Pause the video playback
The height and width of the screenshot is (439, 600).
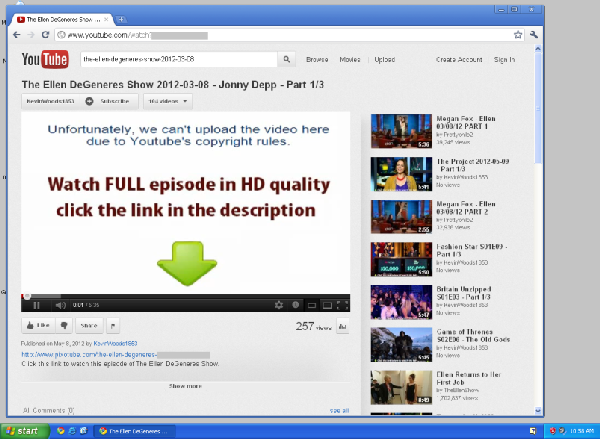point(36,305)
